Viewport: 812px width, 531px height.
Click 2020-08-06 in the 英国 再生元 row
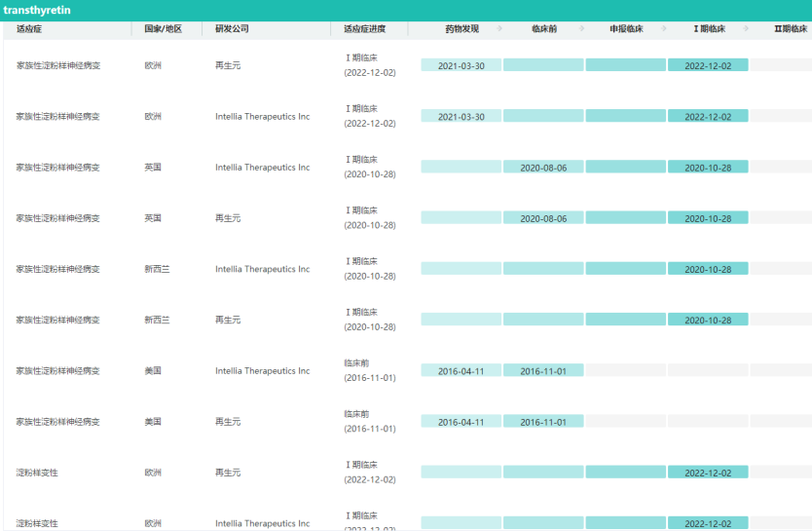(543, 217)
